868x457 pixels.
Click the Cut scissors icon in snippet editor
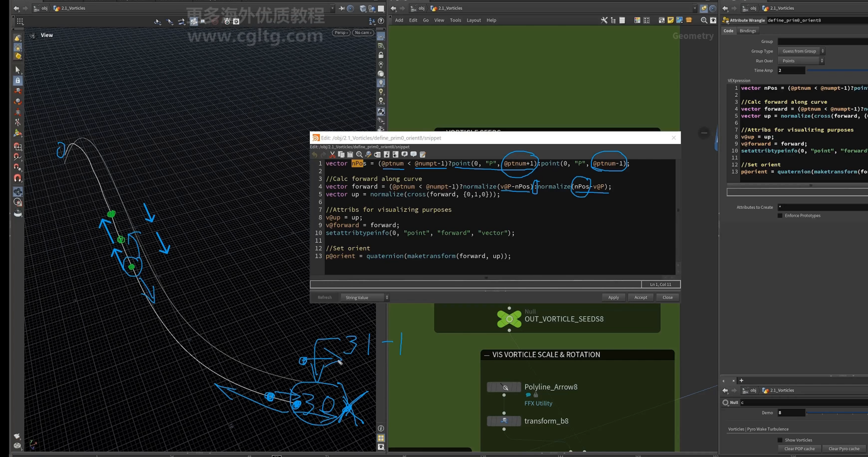332,155
